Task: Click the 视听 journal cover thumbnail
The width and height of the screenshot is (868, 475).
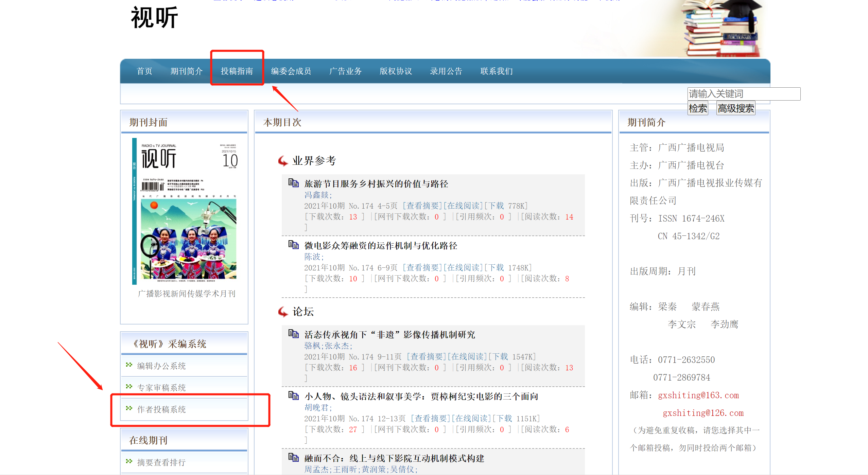Action: tap(184, 211)
